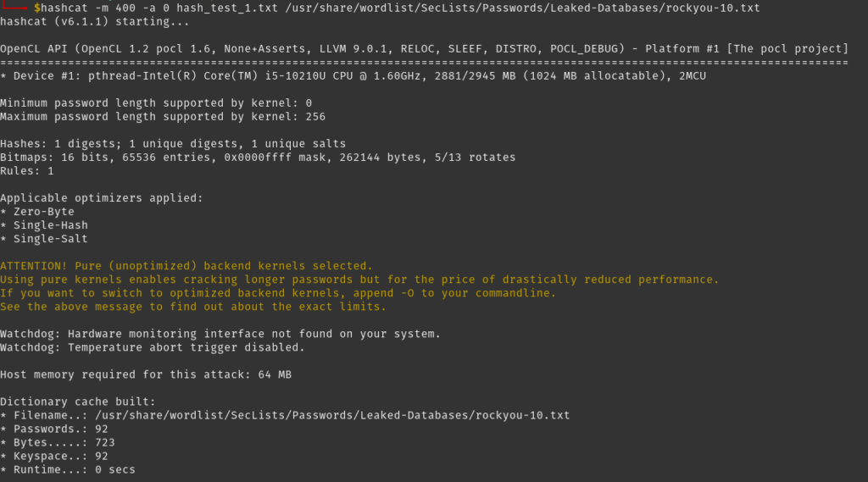Click the red prompt arrow before the command
The image size is (868, 482).
(x=15, y=7)
